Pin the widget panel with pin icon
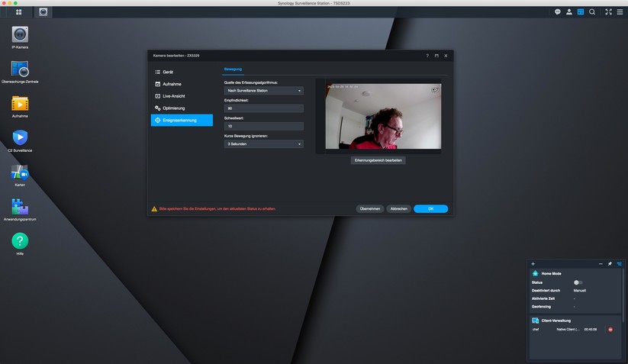Screen dimensions: 628x364 click(x=610, y=263)
